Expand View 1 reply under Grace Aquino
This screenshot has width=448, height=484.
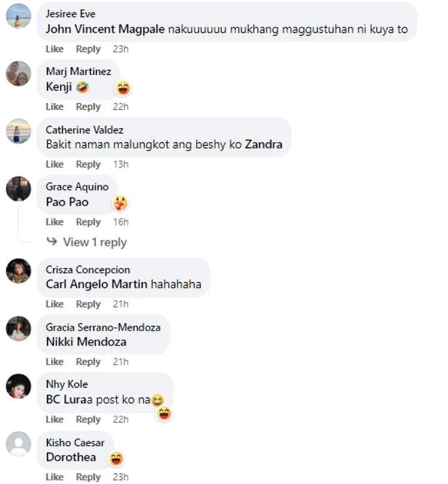pyautogui.click(x=95, y=243)
